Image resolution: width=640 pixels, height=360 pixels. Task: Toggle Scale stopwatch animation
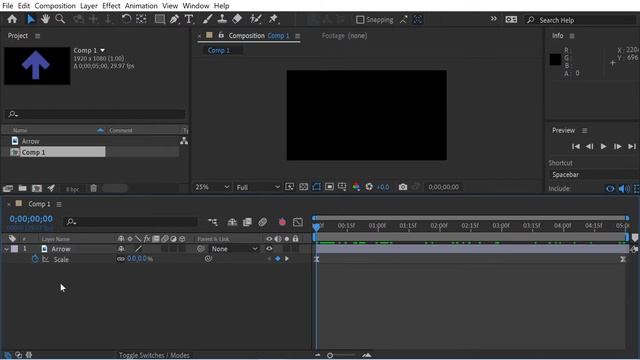(35, 259)
